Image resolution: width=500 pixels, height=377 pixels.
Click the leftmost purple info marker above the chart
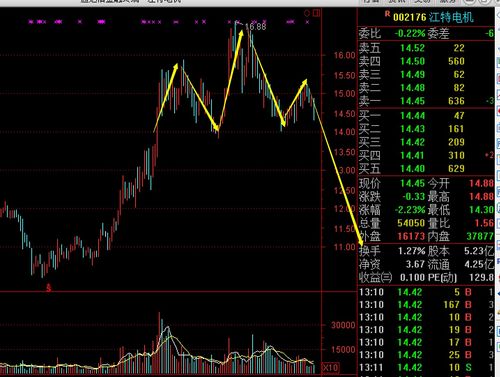pyautogui.click(x=31, y=22)
